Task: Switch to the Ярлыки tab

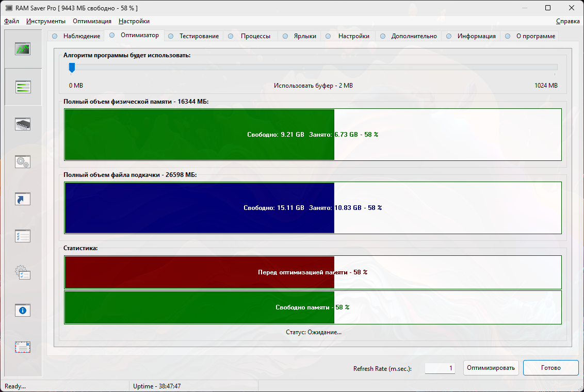Action: pyautogui.click(x=299, y=36)
